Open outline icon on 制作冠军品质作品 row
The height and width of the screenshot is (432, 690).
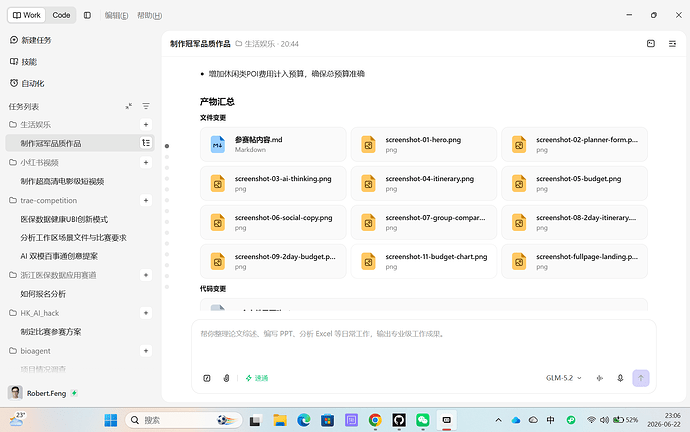click(146, 143)
